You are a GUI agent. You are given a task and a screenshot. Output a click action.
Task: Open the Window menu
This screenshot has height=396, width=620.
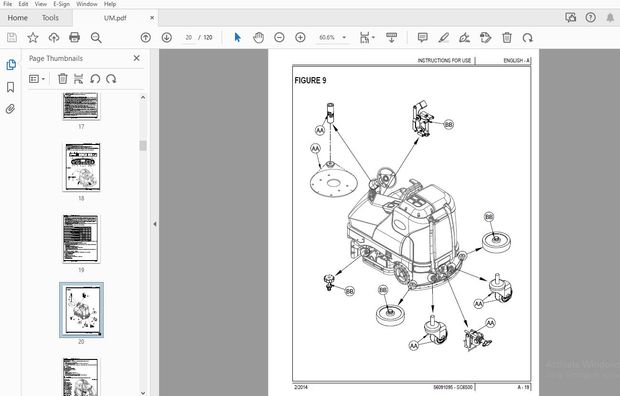click(x=87, y=4)
